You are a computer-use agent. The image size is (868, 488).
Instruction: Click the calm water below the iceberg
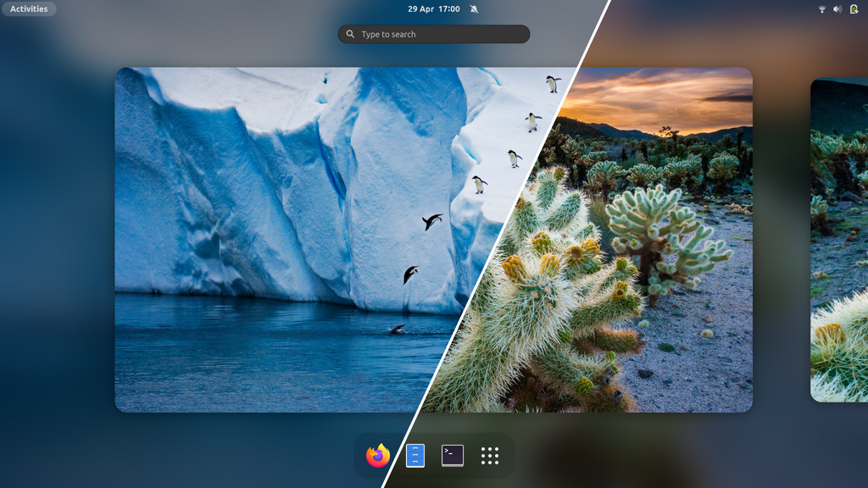point(254,356)
